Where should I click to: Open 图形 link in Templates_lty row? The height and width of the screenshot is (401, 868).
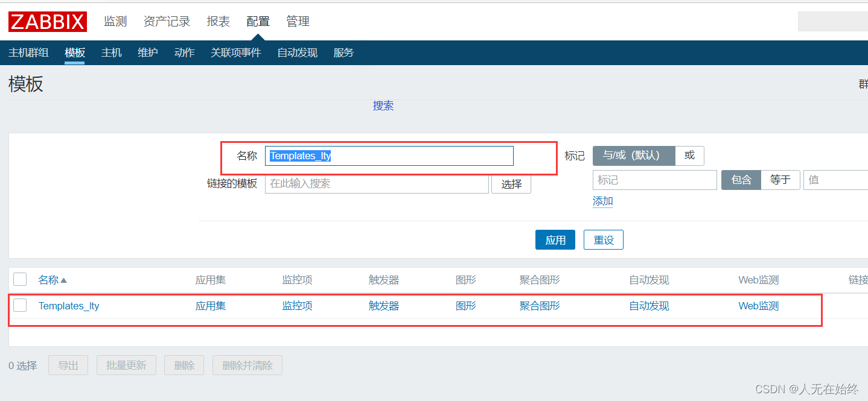466,306
